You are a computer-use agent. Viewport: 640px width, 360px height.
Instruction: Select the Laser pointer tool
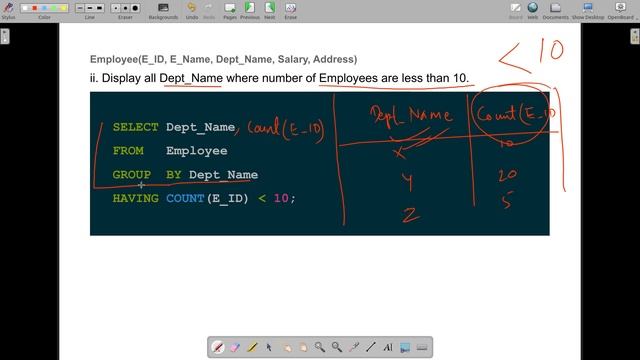[x=354, y=347]
